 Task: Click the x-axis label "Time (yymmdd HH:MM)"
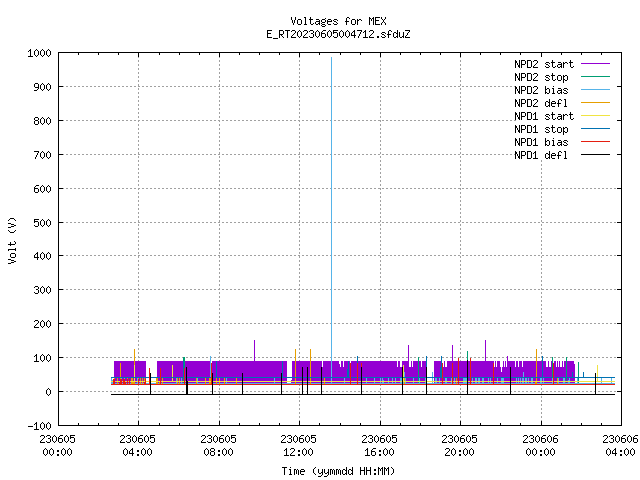338,471
